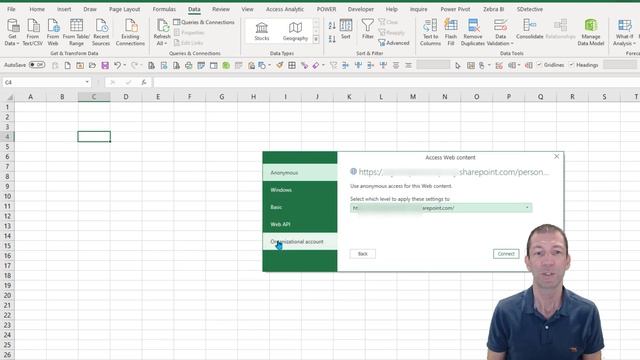Open the Developer tab
The image size is (640, 360).
pos(361,9)
